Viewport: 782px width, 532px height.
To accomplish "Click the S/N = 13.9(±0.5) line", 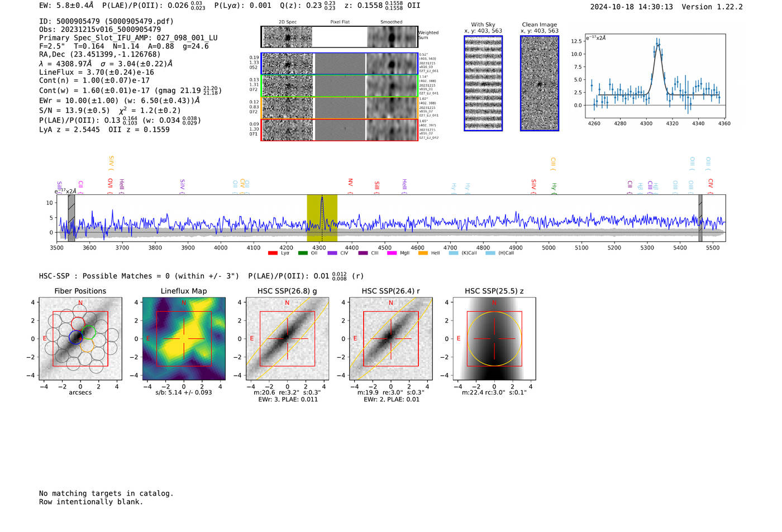I will point(110,111).
